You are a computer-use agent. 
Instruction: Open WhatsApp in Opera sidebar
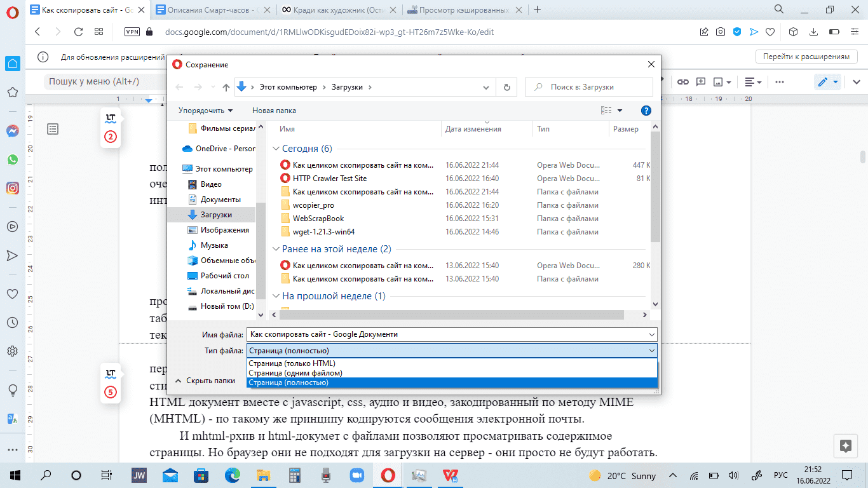click(x=12, y=159)
